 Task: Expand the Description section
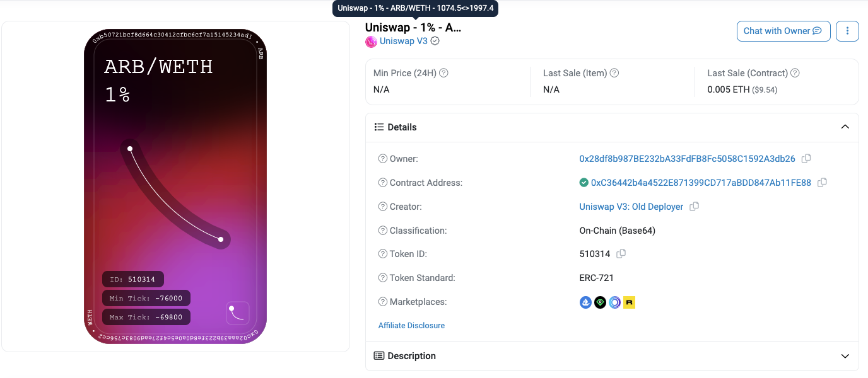(x=845, y=356)
